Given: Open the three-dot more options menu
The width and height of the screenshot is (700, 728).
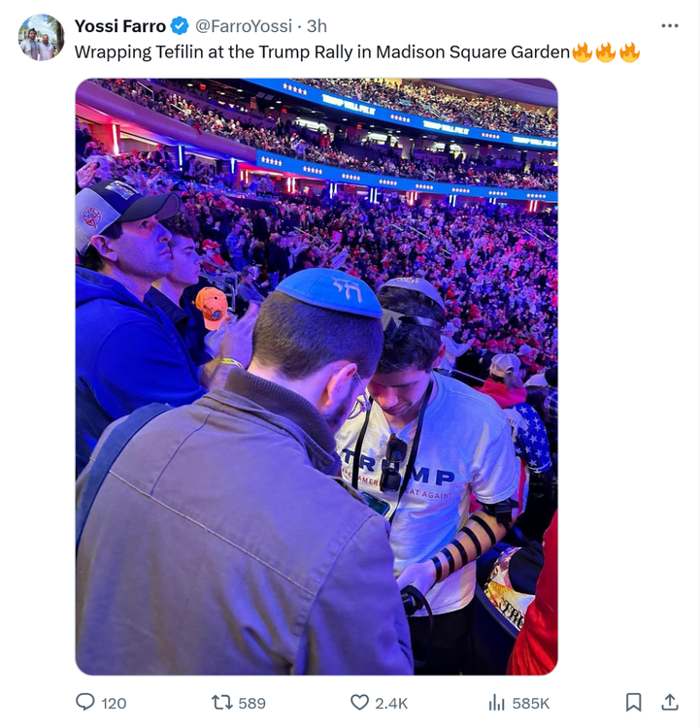Looking at the screenshot, I should pyautogui.click(x=670, y=25).
